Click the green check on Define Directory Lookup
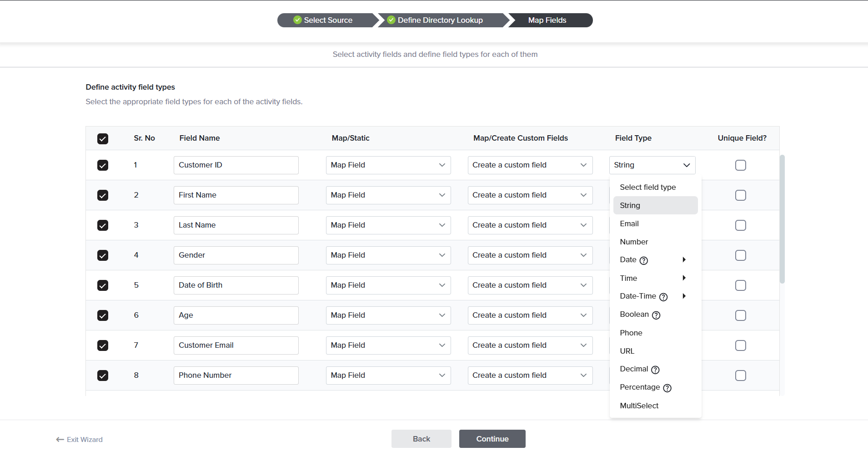The height and width of the screenshot is (462, 868). click(391, 20)
